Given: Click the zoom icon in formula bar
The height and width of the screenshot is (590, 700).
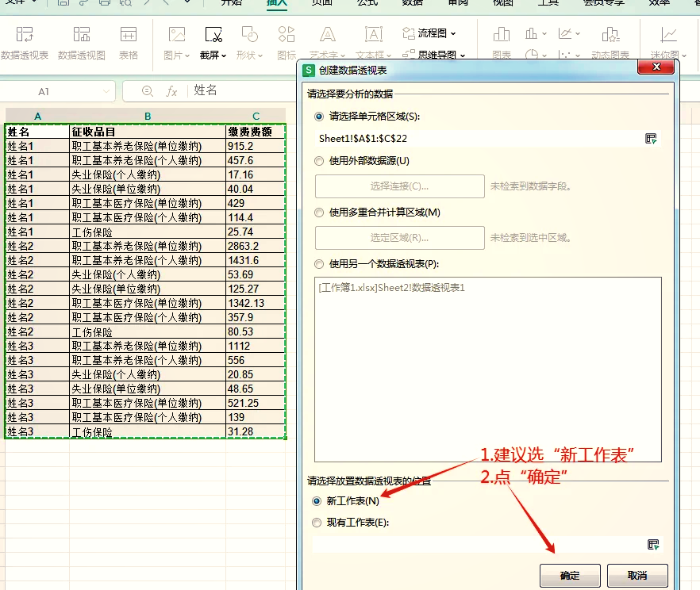Looking at the screenshot, I should coord(148,91).
